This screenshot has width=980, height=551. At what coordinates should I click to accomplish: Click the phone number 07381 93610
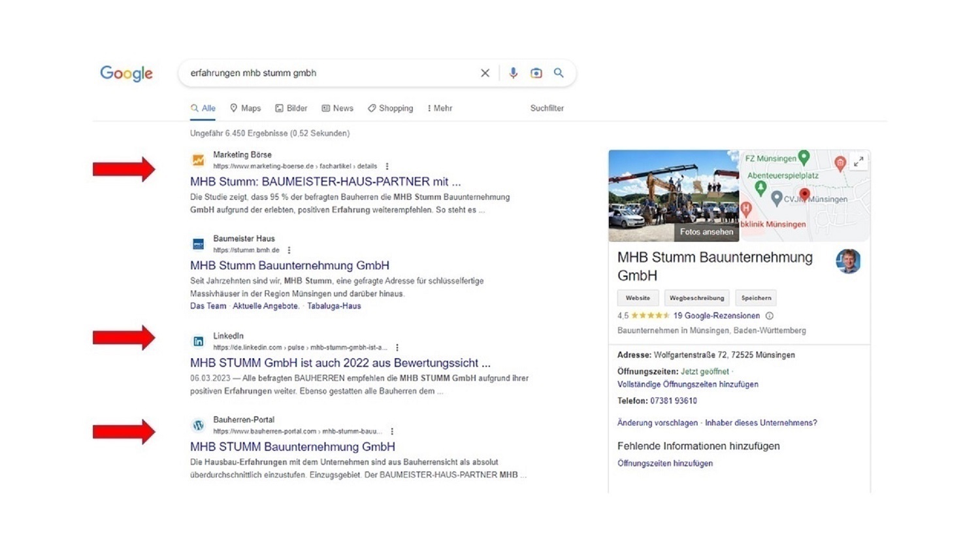click(674, 401)
